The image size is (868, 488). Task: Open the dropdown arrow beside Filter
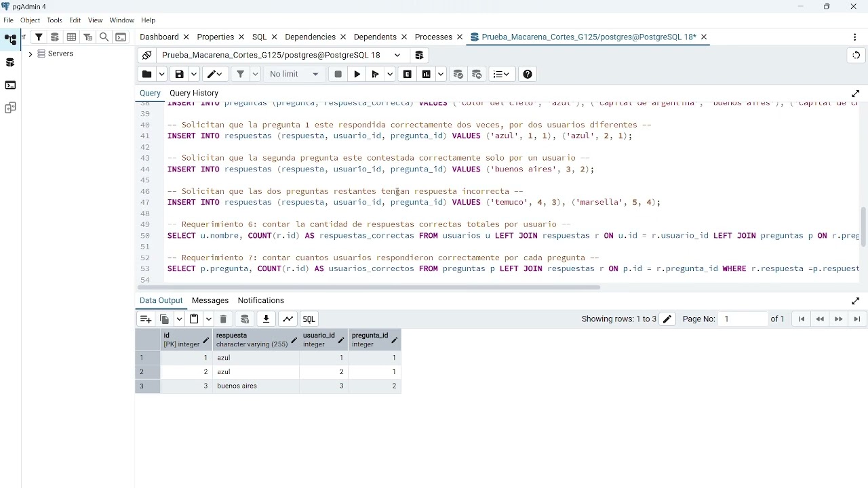(x=255, y=75)
